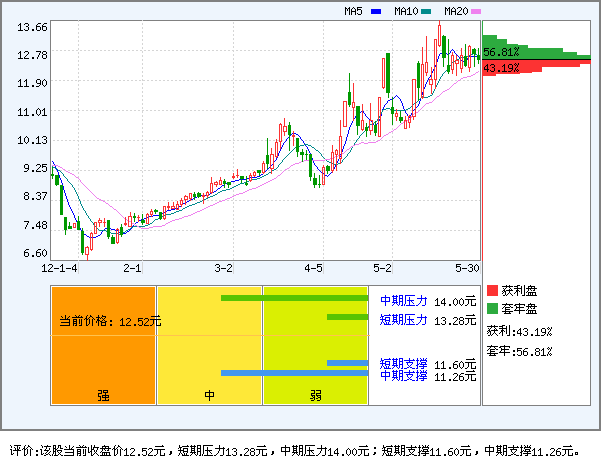The image size is (601, 456).
Task: Click the MA20 pink legend marker
Action: (x=476, y=12)
